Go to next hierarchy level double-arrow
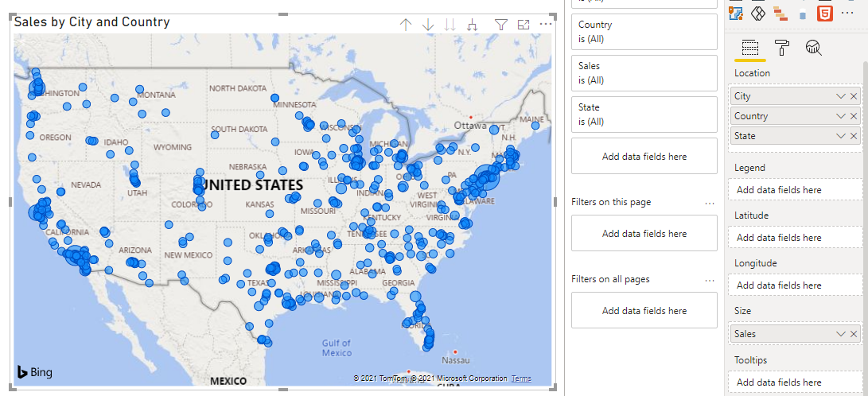This screenshot has height=396, width=868. [x=450, y=25]
